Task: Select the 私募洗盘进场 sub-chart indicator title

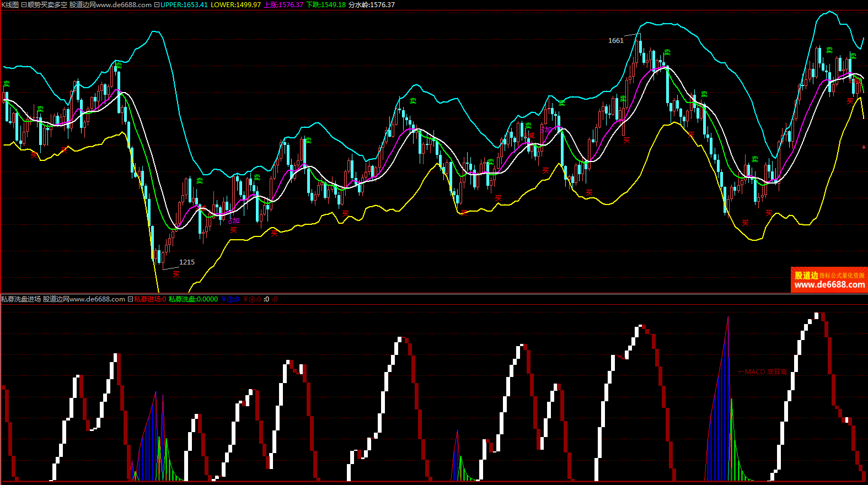Action: [x=21, y=299]
